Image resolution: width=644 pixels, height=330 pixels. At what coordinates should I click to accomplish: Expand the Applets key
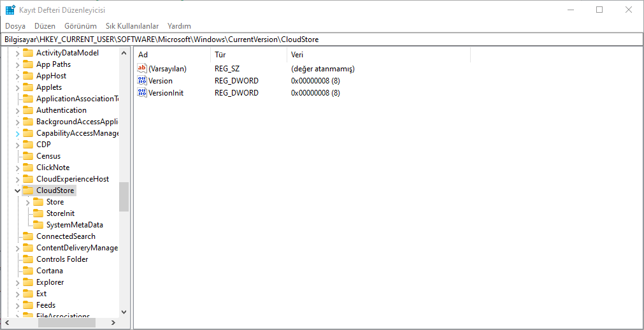17,87
